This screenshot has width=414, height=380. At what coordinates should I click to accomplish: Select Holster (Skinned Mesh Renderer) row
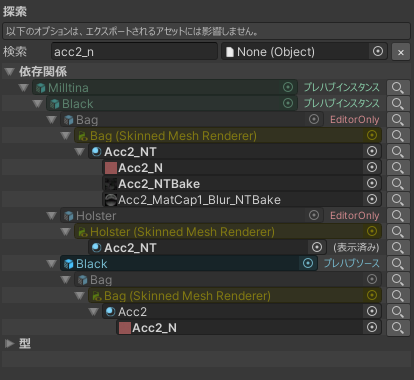point(228,232)
